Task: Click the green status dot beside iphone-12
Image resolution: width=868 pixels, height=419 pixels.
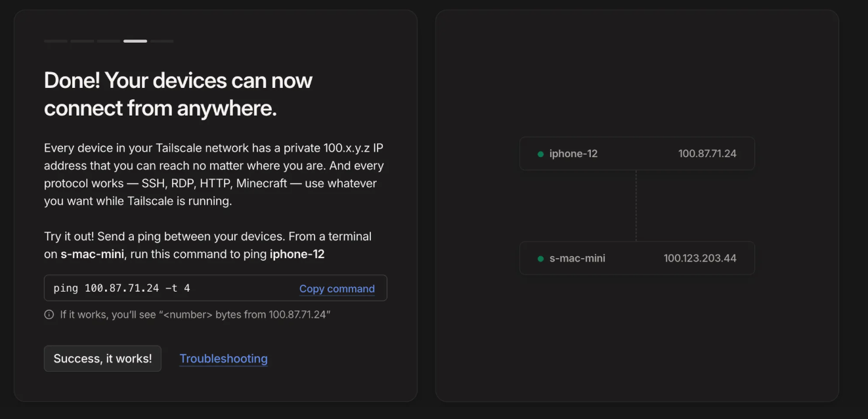Action: coord(540,154)
